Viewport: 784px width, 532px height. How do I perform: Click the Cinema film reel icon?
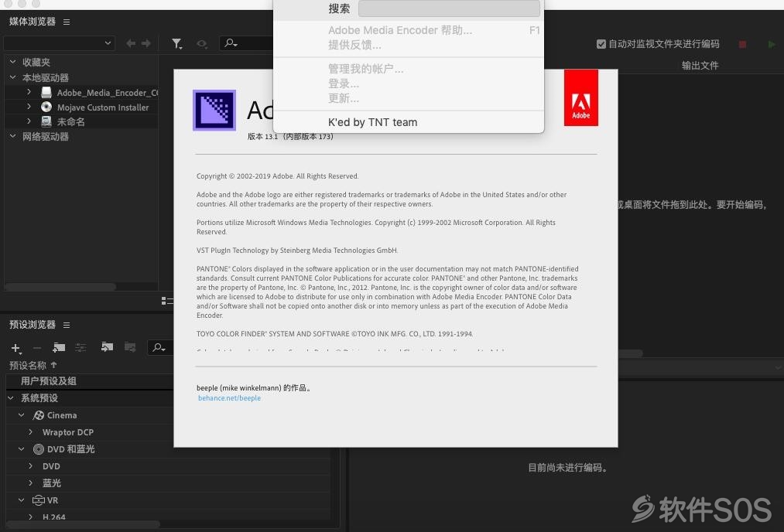click(38, 415)
